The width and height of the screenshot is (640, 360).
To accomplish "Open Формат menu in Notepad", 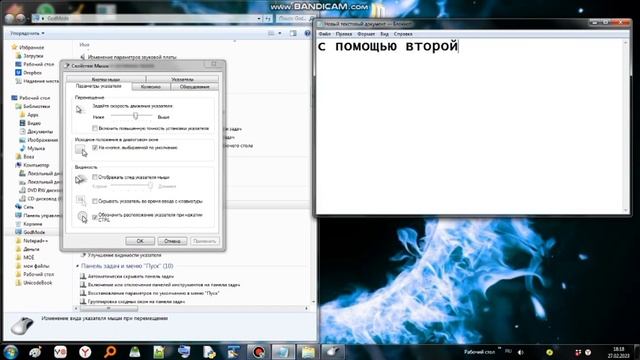I will pyautogui.click(x=366, y=34).
